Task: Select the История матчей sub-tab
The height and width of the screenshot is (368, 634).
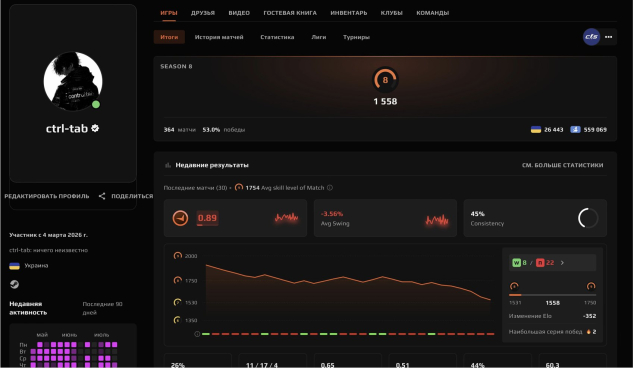Action: click(x=219, y=37)
